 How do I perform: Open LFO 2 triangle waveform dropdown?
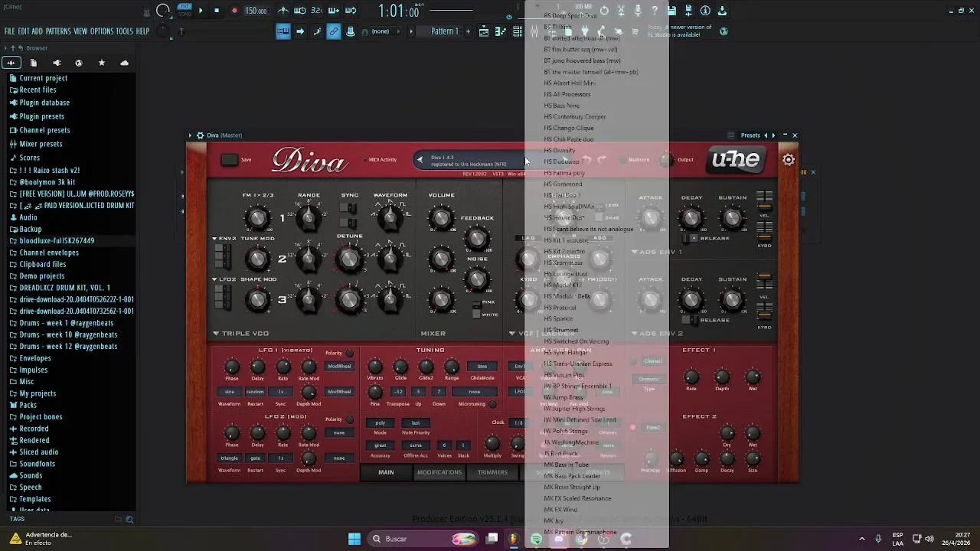tap(230, 458)
